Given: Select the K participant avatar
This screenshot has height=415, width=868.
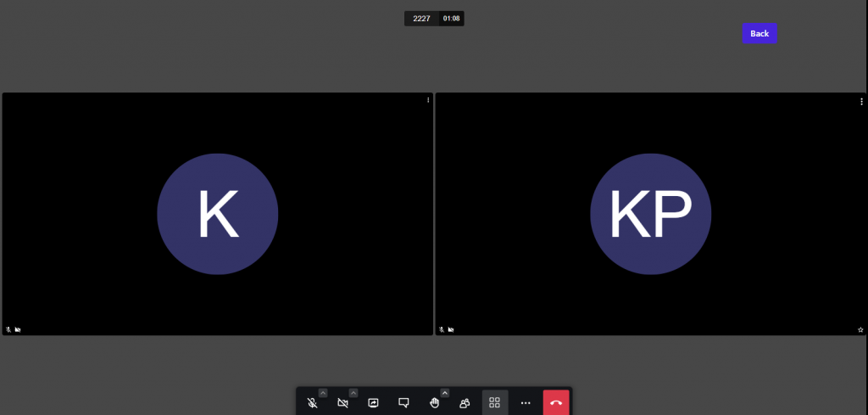Looking at the screenshot, I should click(218, 214).
